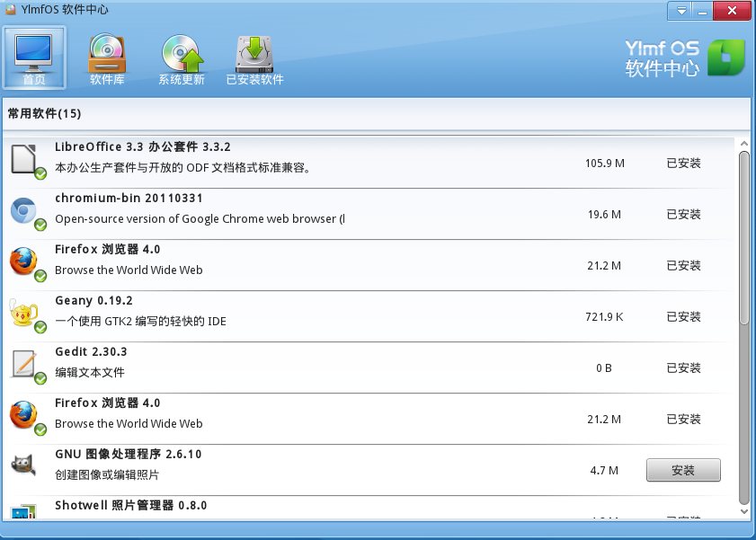Screen dimensions: 756x540
Task: Click the 编辑文本文件 description
Action: [90, 372]
